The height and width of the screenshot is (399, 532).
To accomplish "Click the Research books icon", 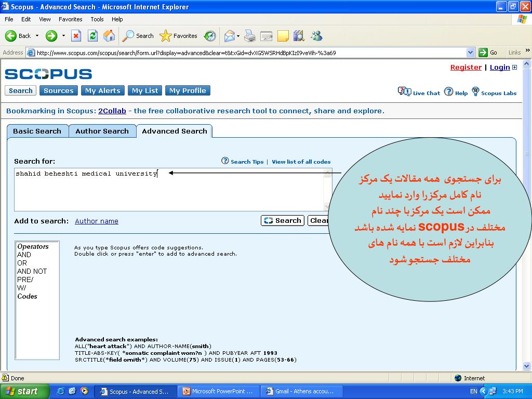I will coord(299,36).
